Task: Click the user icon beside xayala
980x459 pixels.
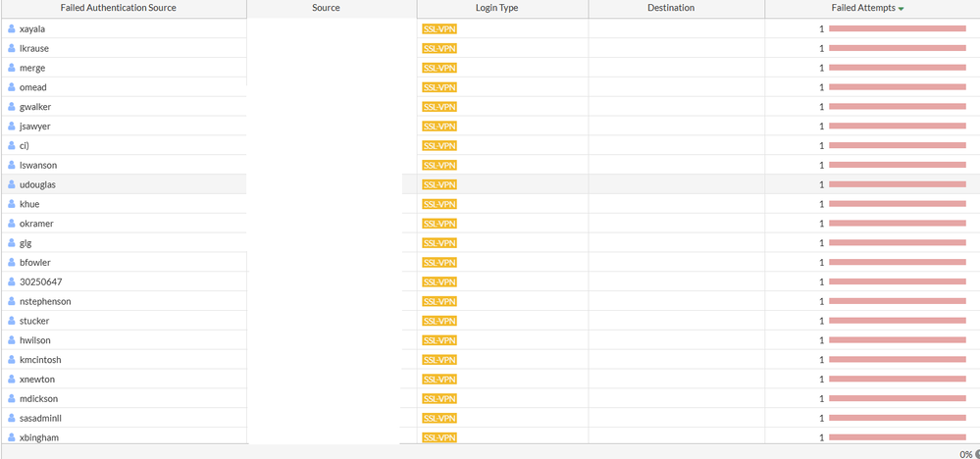Action: [12, 29]
